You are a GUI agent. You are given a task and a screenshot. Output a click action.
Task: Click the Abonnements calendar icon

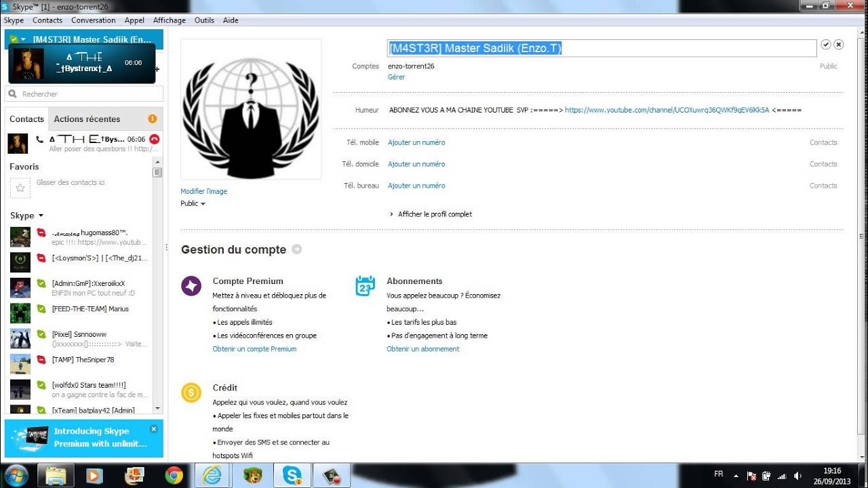click(x=366, y=286)
